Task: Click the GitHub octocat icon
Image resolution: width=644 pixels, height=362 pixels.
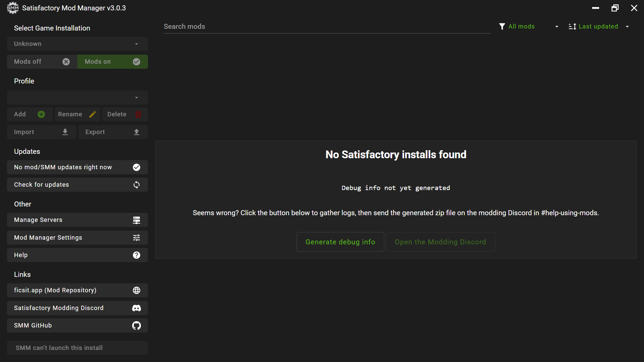Action: point(137,325)
